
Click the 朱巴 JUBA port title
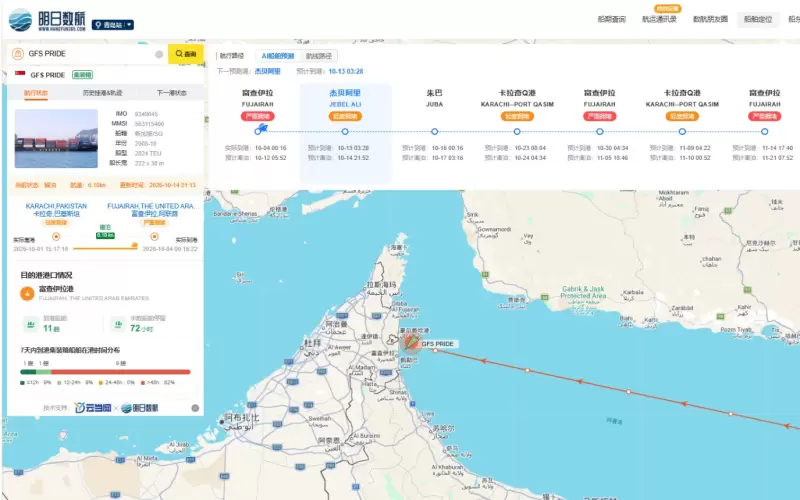point(435,97)
